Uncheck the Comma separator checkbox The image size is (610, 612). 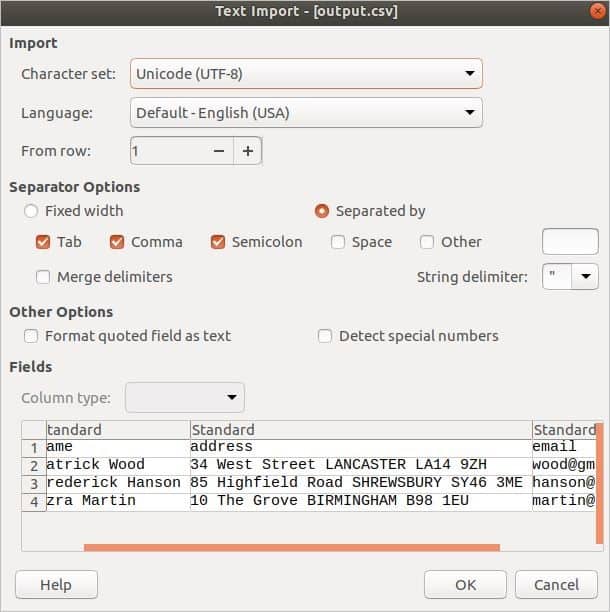click(117, 242)
